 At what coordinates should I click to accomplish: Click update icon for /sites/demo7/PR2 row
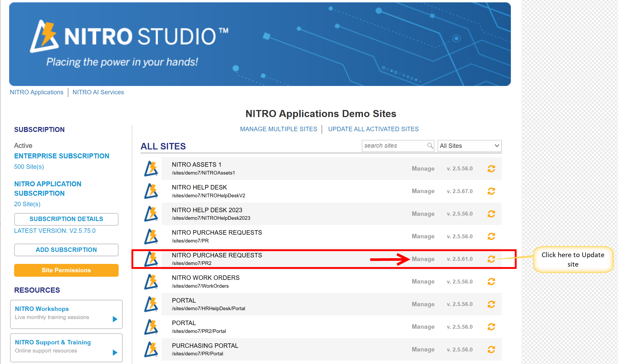(x=491, y=259)
